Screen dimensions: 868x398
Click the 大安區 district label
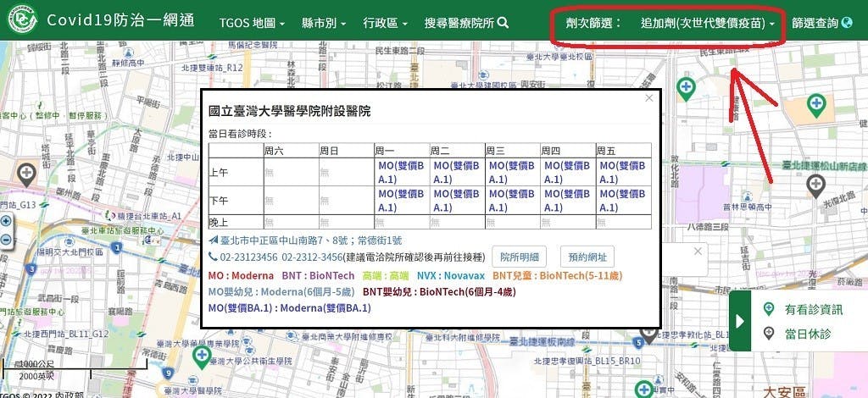(784, 392)
